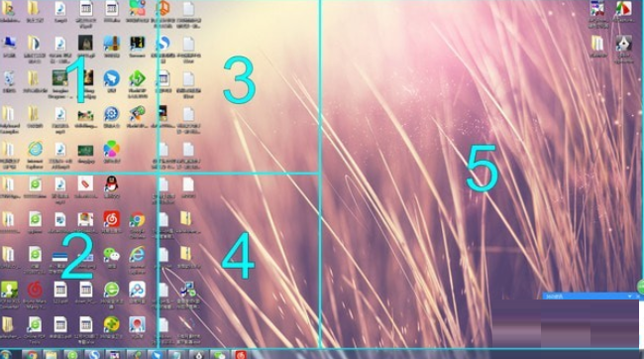Open the silver 'A' Autodesk-style desktop shortcut
This screenshot has width=644, height=359.
(x=623, y=43)
